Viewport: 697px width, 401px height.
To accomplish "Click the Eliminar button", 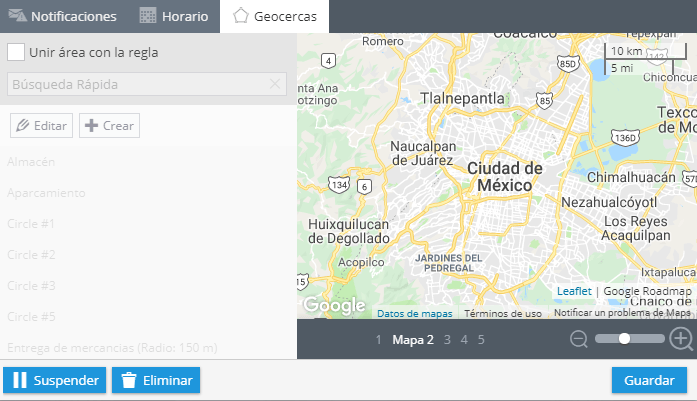I will 156,380.
